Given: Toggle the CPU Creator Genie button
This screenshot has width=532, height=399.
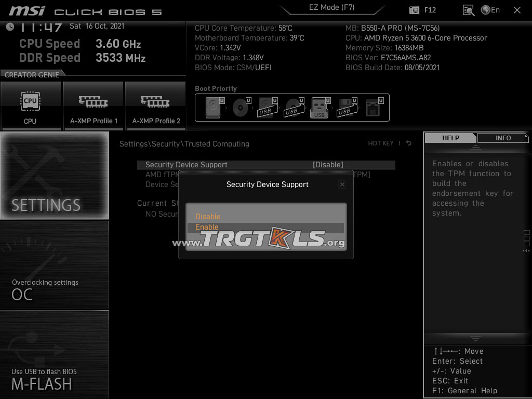Looking at the screenshot, I should (31, 106).
